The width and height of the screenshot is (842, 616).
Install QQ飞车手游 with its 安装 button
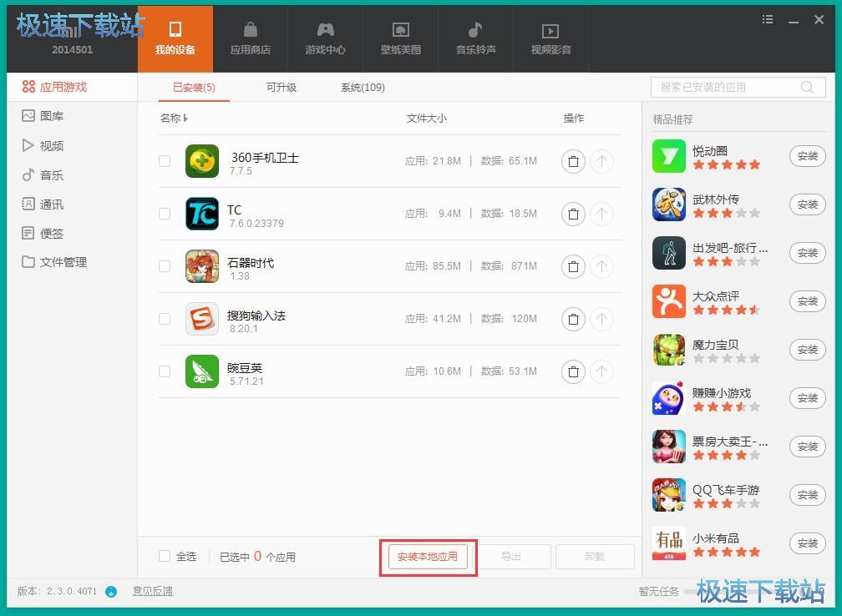[807, 495]
